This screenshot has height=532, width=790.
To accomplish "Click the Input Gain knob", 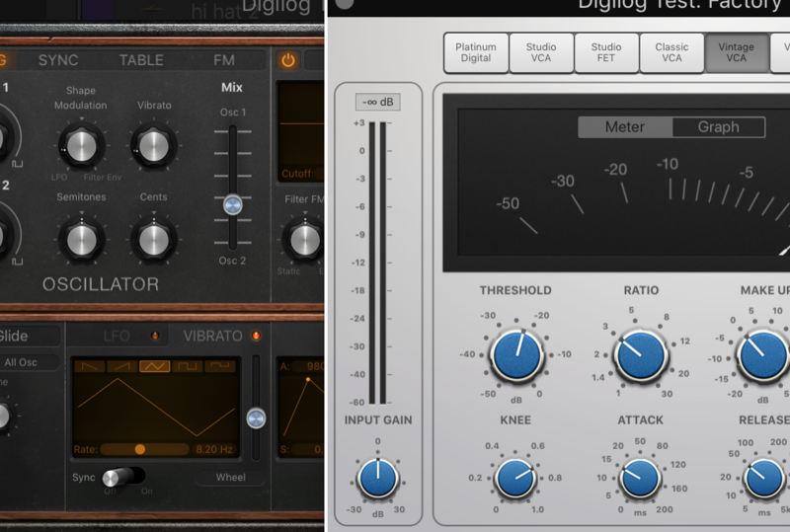I will coord(377,478).
